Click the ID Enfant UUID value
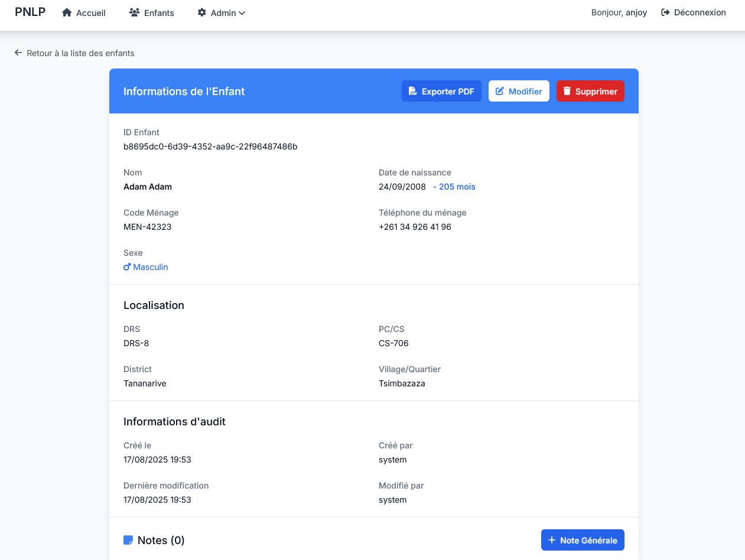This screenshot has width=745, height=560. (x=210, y=146)
